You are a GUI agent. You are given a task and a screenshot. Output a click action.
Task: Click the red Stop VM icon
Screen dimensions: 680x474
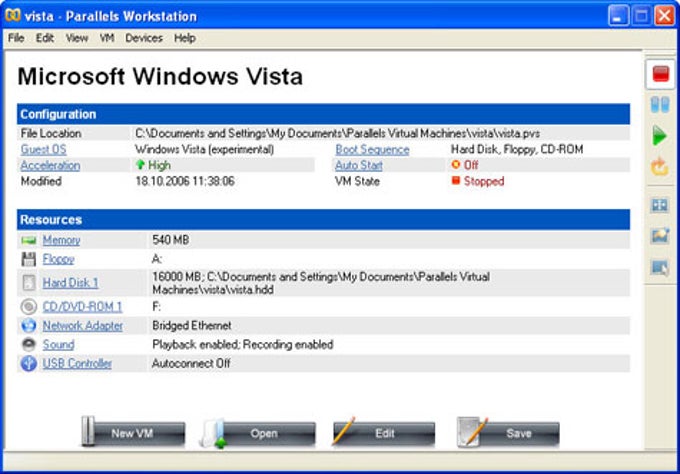[x=660, y=74]
